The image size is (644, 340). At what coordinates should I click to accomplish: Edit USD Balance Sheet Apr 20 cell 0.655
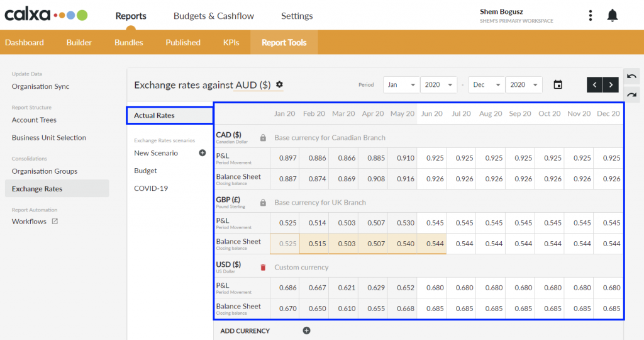[373, 309]
